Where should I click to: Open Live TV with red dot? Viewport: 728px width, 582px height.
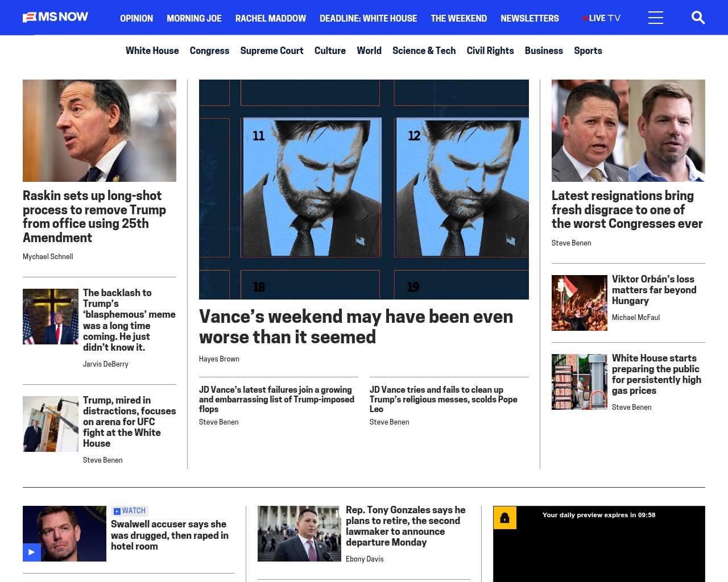click(602, 18)
